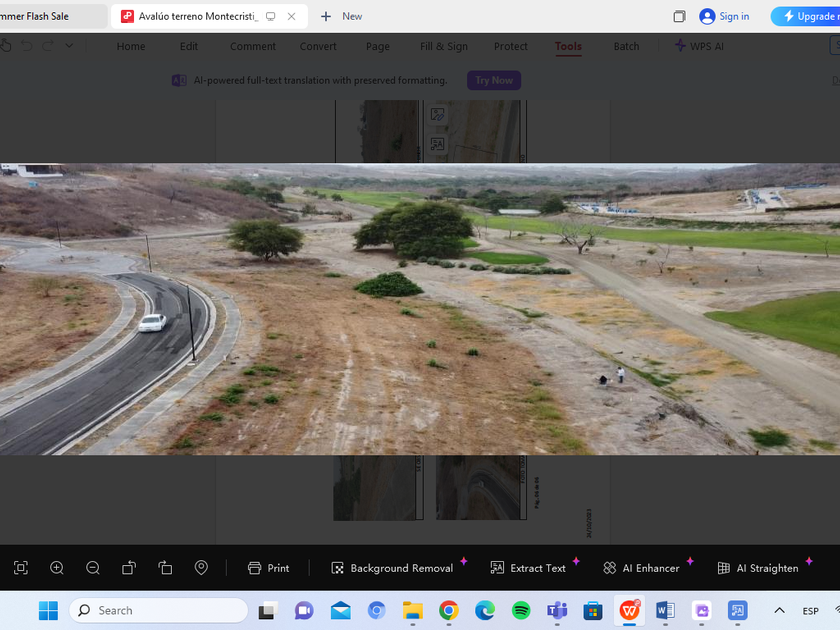Open Microsoft Edge from the taskbar
This screenshot has width=840, height=630.
pyautogui.click(x=485, y=610)
